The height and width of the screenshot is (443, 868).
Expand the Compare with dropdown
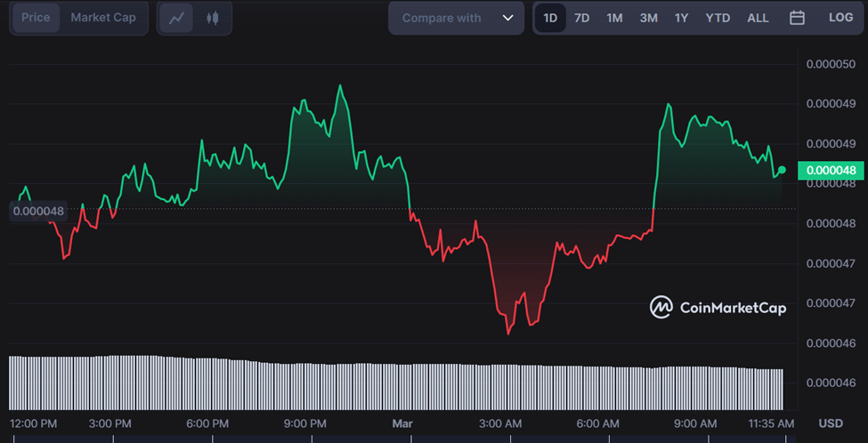(456, 18)
